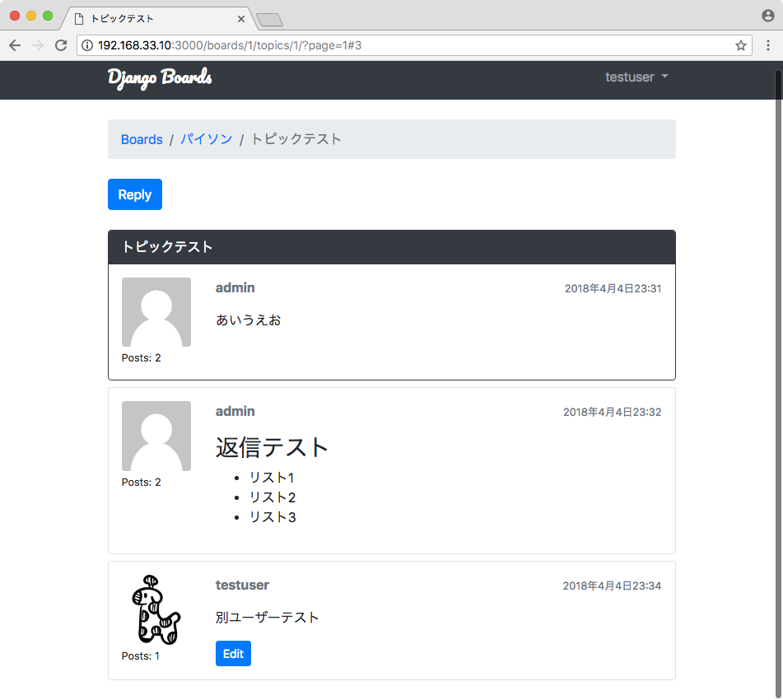Click testuser username on the post
The width and height of the screenshot is (783, 700).
[x=242, y=585]
